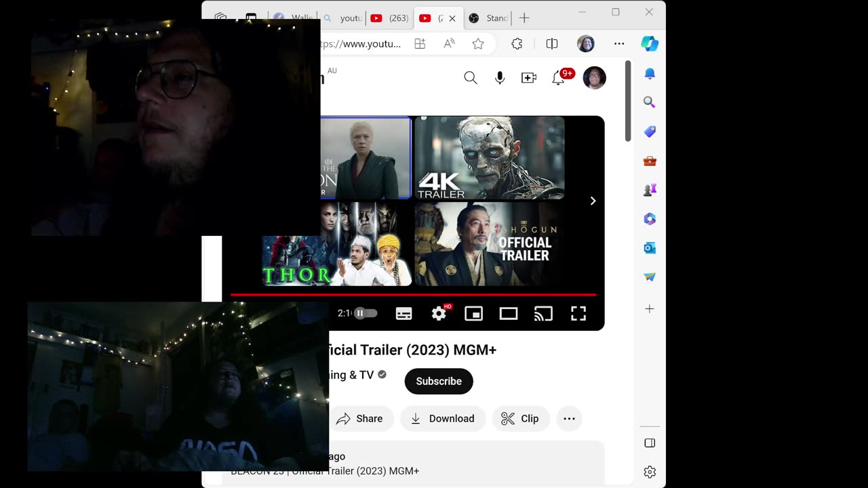
Task: Click the page vertical scrollbar
Action: click(x=628, y=102)
